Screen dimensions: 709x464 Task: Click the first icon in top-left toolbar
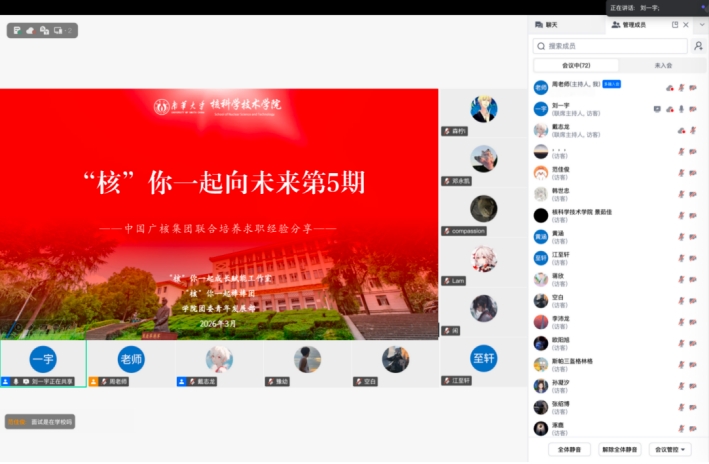coord(17,31)
